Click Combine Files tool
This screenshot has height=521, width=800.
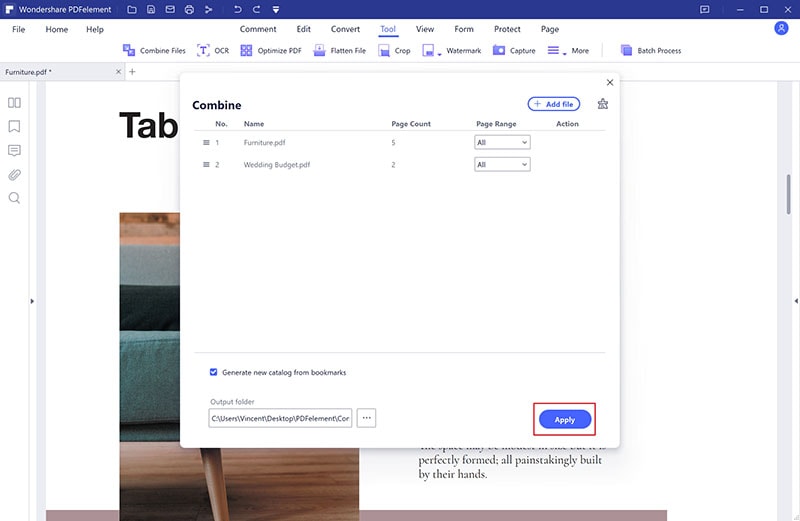coord(154,51)
